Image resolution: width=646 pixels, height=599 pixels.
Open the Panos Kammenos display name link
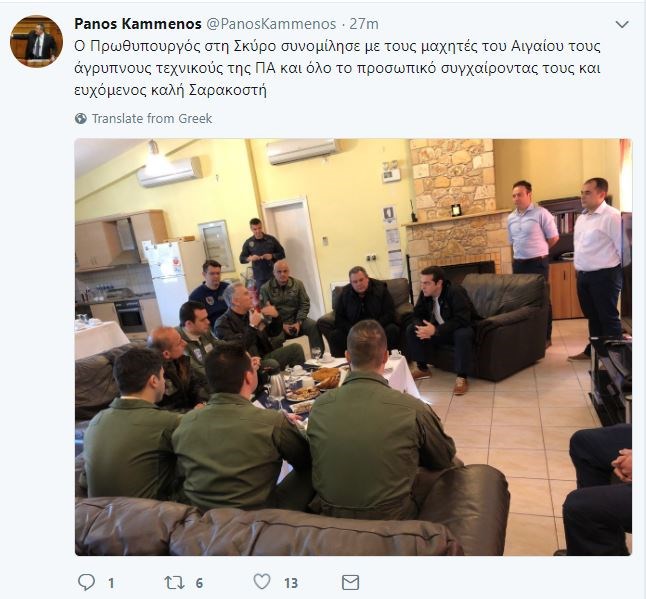pos(138,24)
